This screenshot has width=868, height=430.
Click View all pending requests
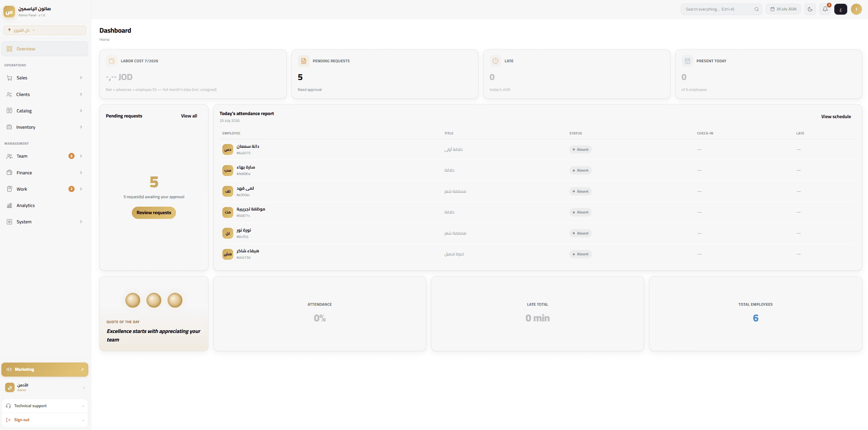189,116
